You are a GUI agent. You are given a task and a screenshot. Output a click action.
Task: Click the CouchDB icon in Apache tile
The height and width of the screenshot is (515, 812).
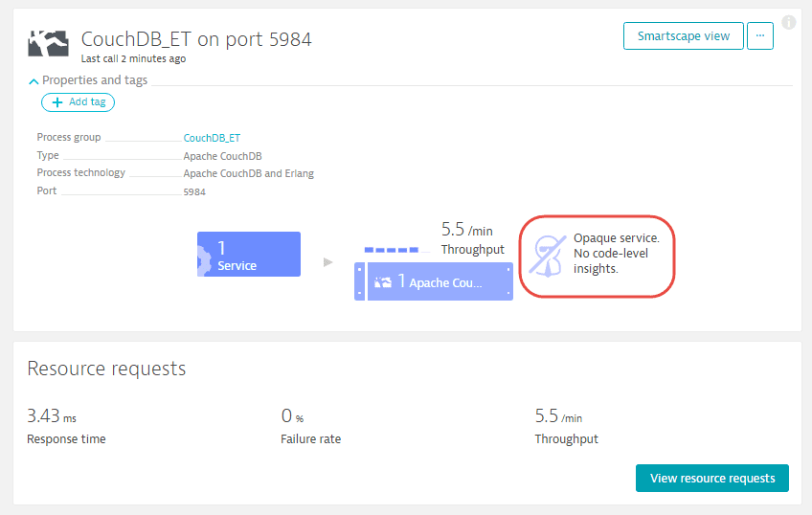pyautogui.click(x=383, y=282)
